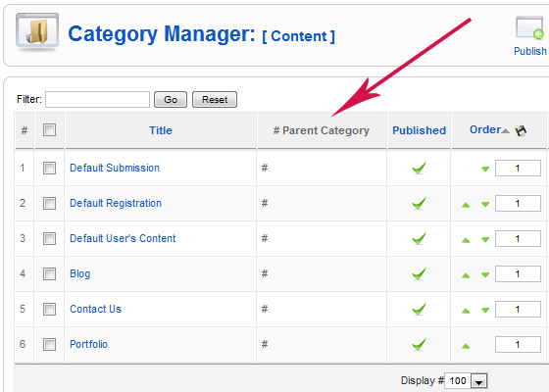Sort by Published column header
The height and width of the screenshot is (392, 549).
pyautogui.click(x=419, y=130)
